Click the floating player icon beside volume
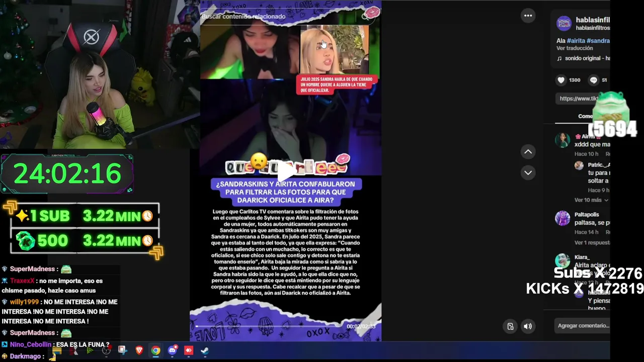The height and width of the screenshot is (362, 644). (510, 326)
